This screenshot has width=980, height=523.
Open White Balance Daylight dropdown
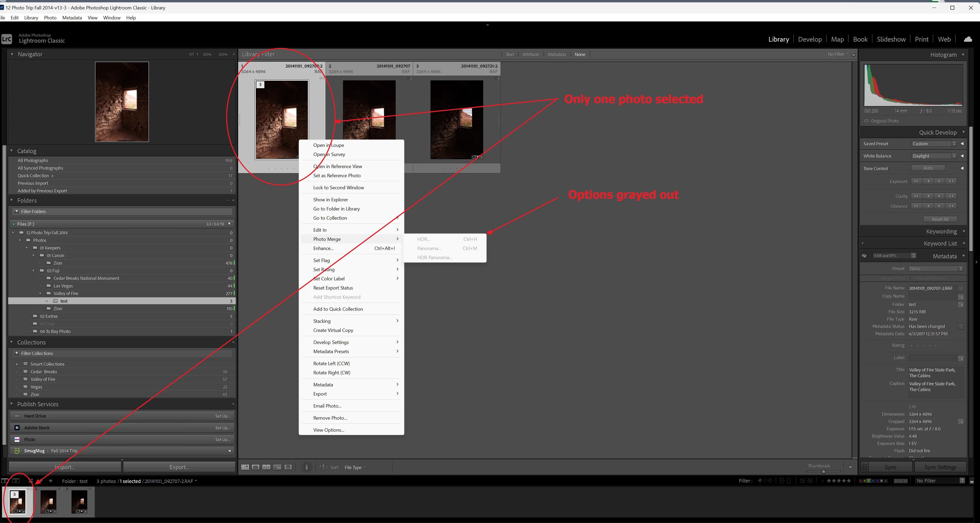[934, 156]
